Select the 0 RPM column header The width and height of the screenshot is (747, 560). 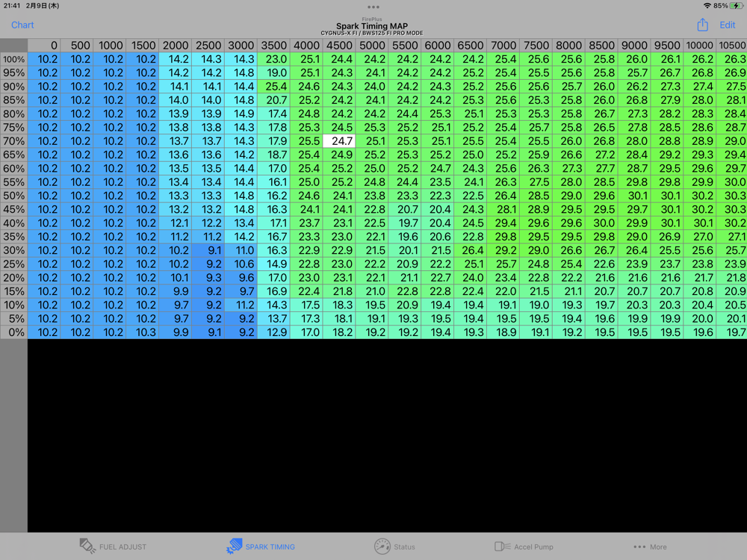[x=44, y=46]
